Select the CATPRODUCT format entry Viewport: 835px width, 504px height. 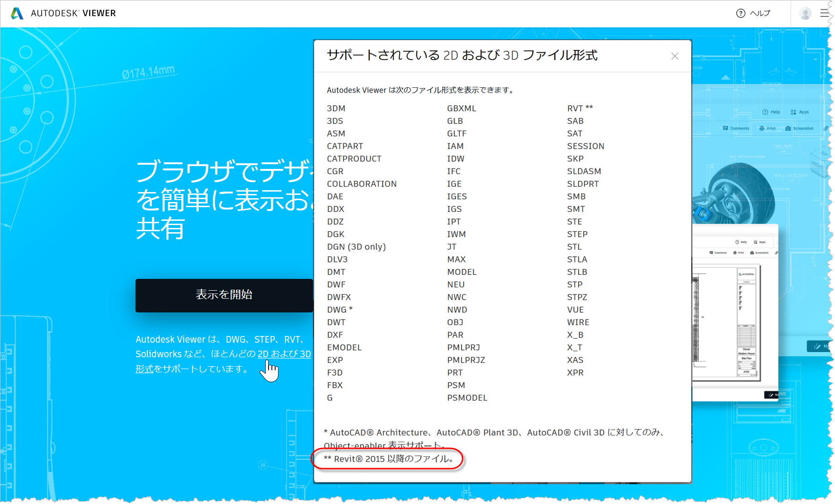click(354, 159)
